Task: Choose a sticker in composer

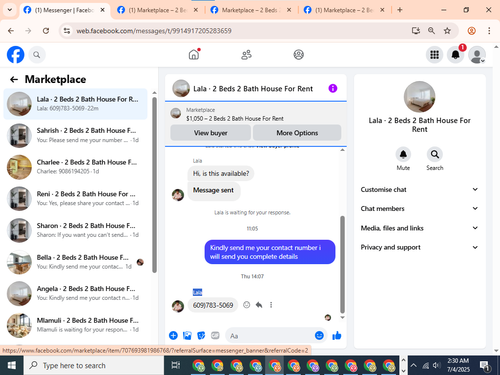Action: (201, 335)
